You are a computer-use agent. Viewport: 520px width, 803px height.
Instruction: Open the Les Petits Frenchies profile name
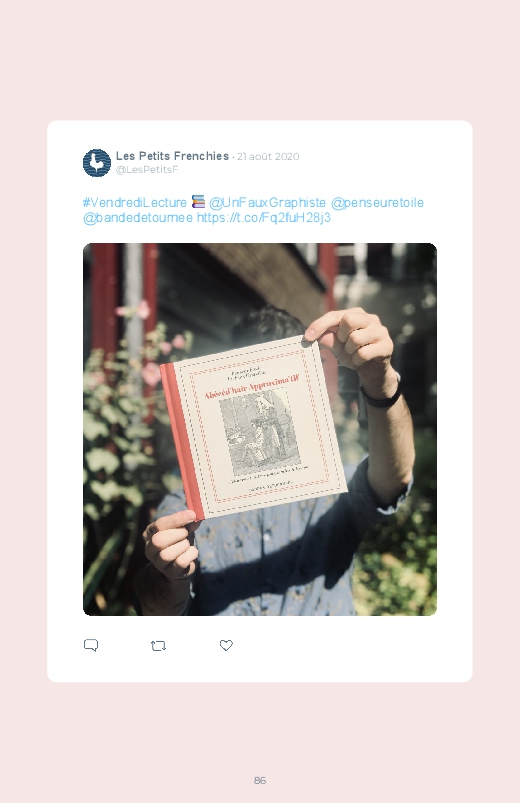(172, 156)
